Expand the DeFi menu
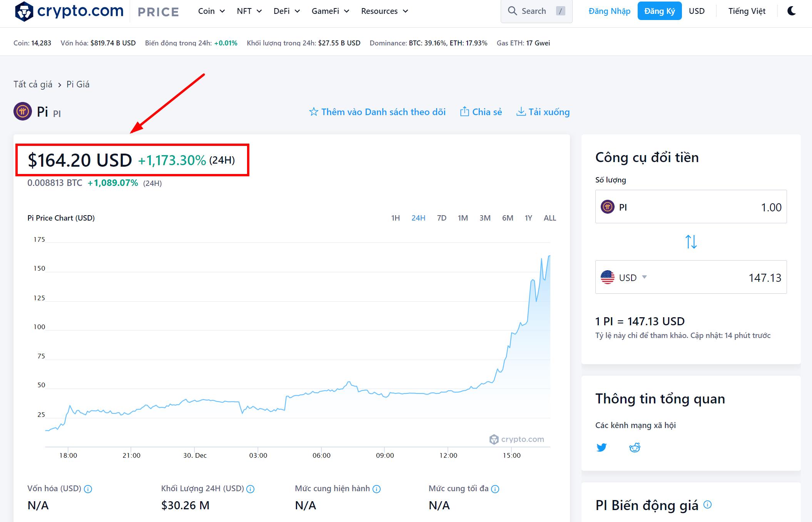Image resolution: width=812 pixels, height=522 pixels. 287,11
